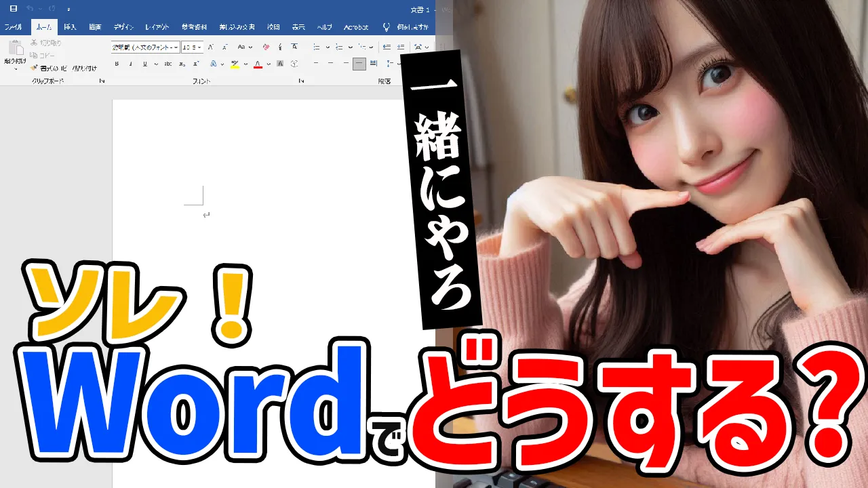Image resolution: width=868 pixels, height=488 pixels.
Task: Click the increase indent icon
Action: [x=401, y=47]
